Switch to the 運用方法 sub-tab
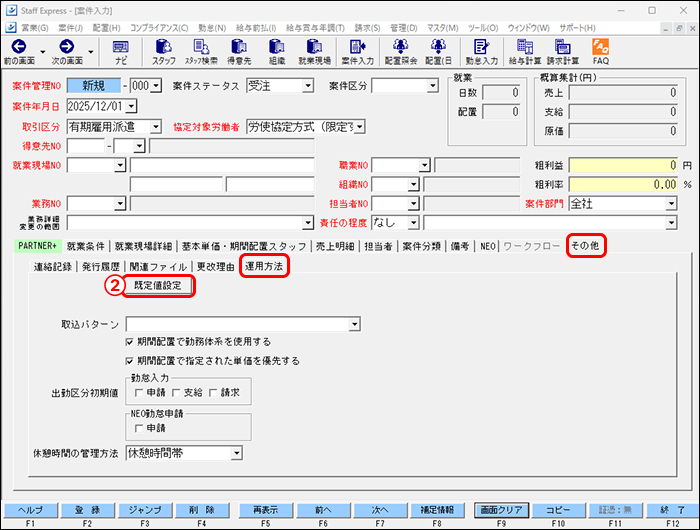The image size is (700, 530). 264,266
